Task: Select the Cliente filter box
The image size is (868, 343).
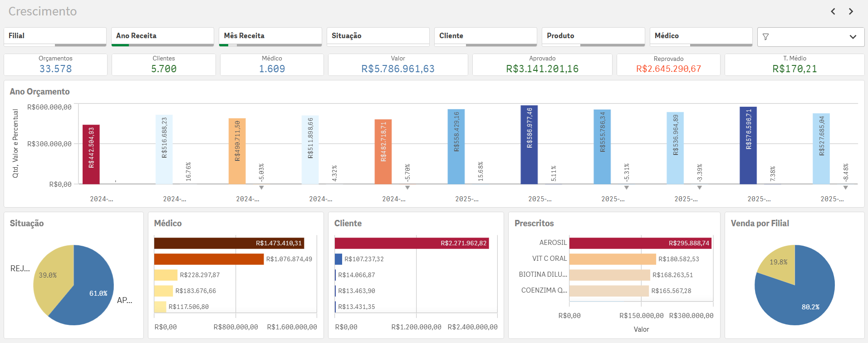Action: click(485, 36)
